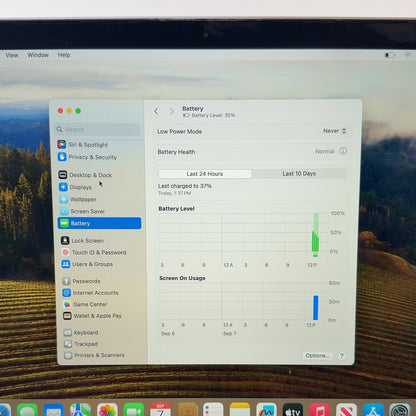Open Reminders from the Dock
This screenshot has height=416, width=416.
[213, 410]
